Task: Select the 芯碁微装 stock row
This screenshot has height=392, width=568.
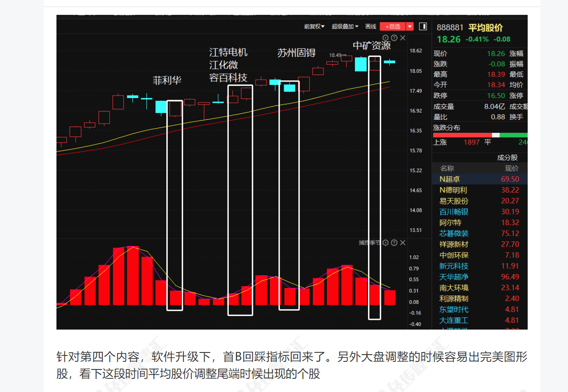Action: coord(480,233)
